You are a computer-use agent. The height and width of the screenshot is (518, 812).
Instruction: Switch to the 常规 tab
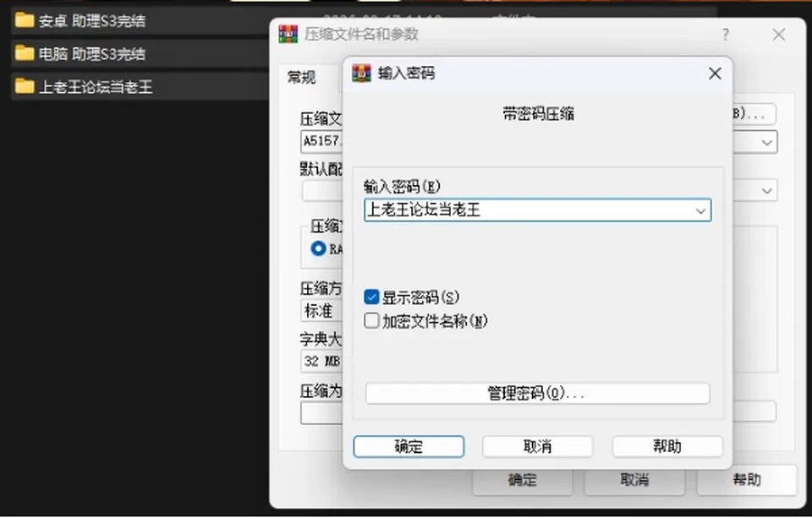click(x=301, y=77)
